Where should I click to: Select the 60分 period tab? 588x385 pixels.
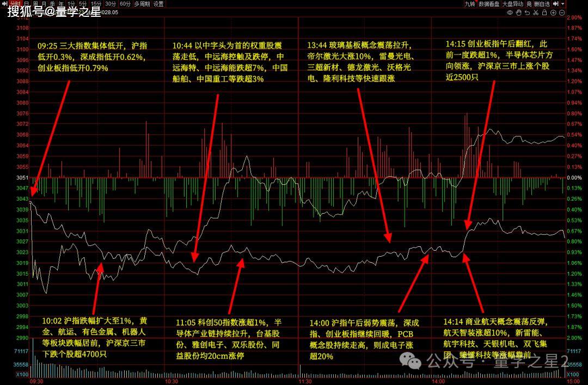pyautogui.click(x=125, y=4)
